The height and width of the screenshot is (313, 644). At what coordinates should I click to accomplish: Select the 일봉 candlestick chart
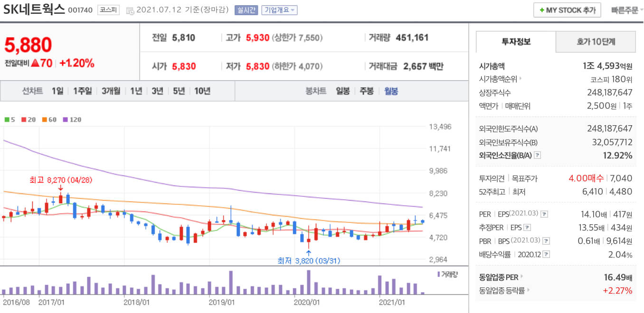click(343, 91)
